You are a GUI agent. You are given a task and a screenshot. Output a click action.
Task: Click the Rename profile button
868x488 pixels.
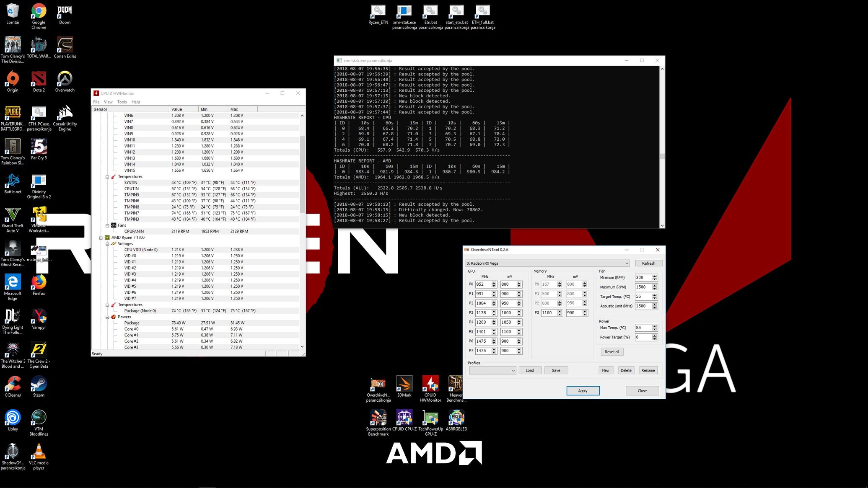[x=648, y=370]
